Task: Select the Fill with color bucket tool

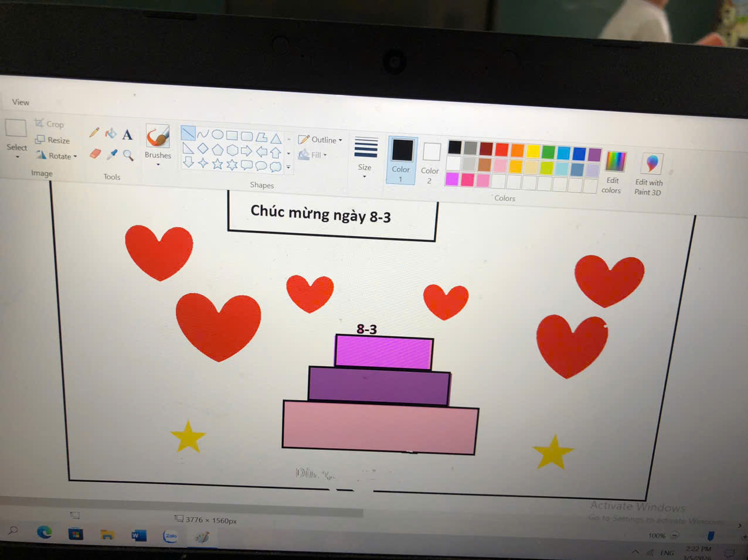Action: pos(110,134)
